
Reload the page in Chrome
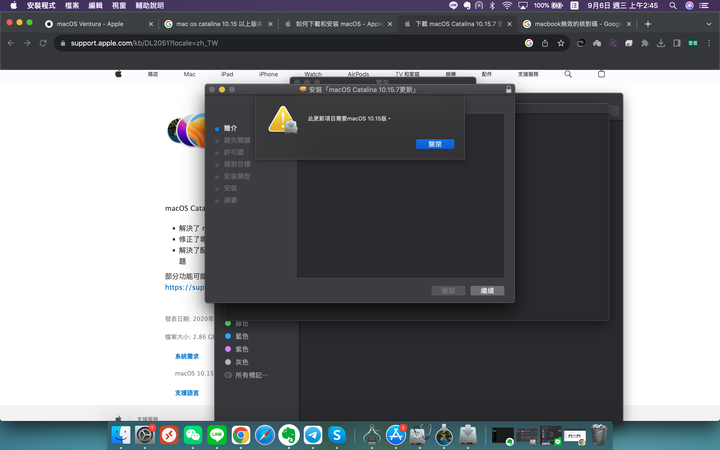pos(43,43)
